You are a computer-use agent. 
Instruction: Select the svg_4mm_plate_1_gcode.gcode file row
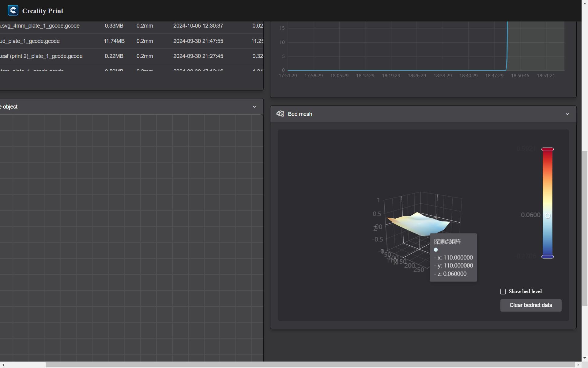click(x=132, y=26)
